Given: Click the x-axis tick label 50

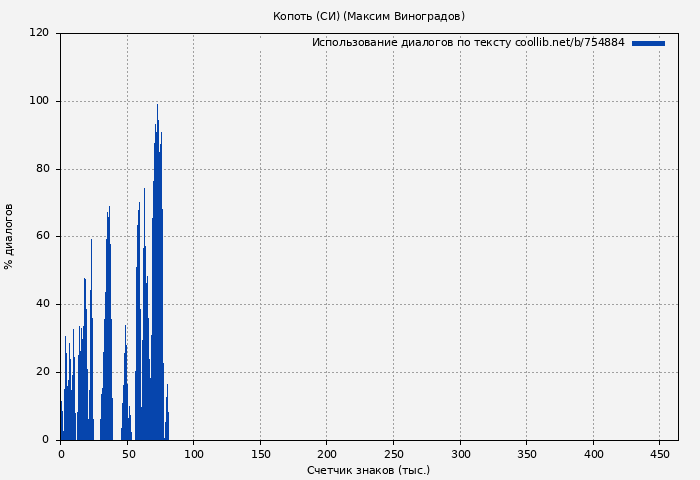Looking at the screenshot, I should coord(127,454).
